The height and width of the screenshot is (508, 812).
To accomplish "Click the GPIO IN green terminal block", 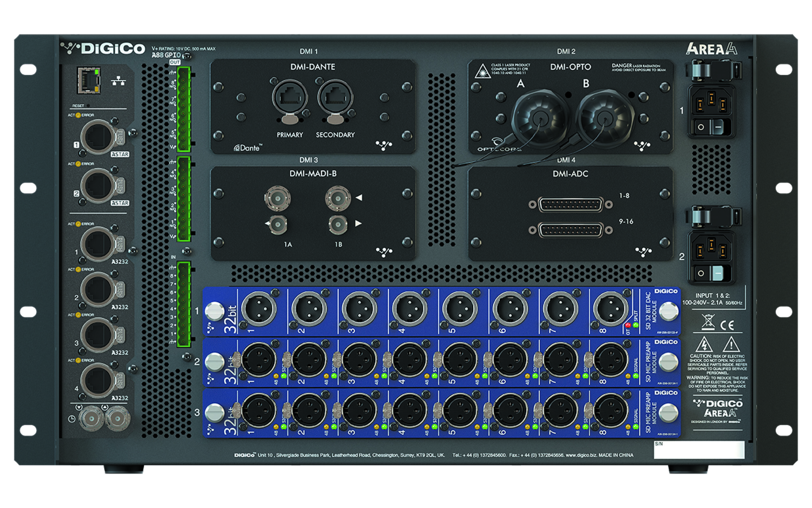I will click(184, 304).
